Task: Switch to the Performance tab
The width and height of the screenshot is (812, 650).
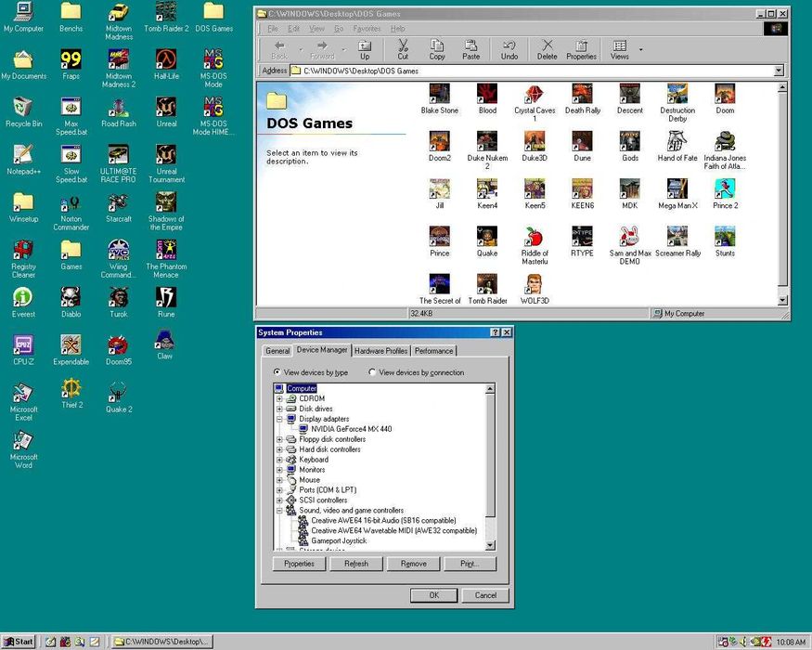Action: click(x=434, y=351)
